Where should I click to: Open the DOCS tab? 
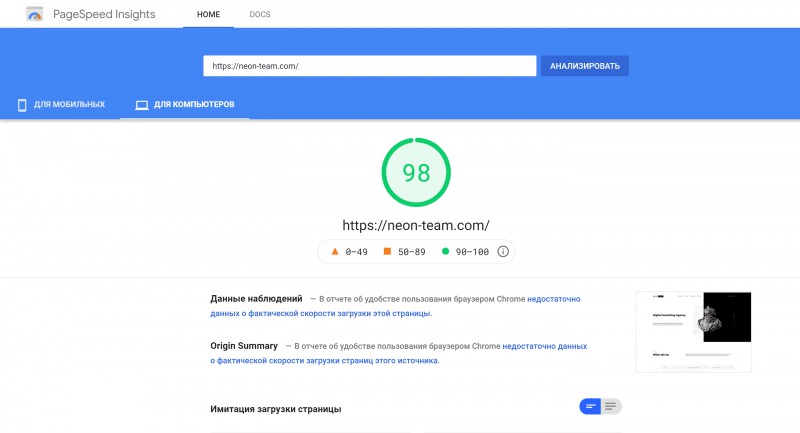coord(260,14)
